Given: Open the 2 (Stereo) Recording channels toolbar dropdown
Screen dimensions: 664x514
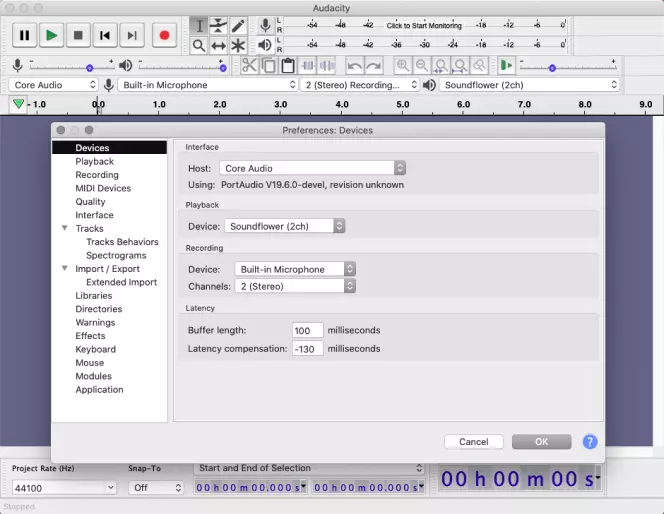Looking at the screenshot, I should point(360,85).
